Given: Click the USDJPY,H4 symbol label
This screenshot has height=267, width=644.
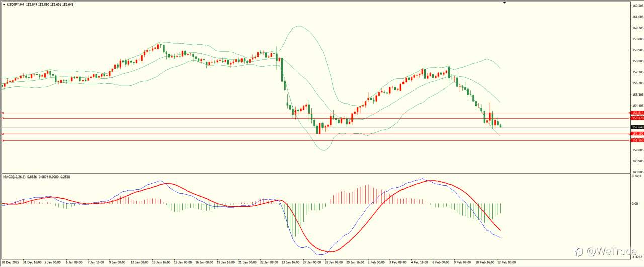Looking at the screenshot, I should pyautogui.click(x=16, y=5).
